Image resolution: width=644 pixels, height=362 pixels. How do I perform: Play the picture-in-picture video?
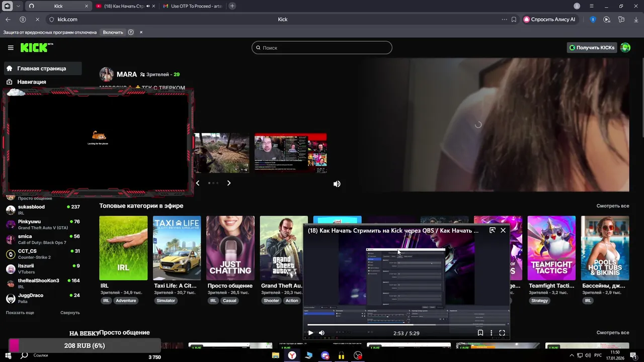[x=310, y=333]
